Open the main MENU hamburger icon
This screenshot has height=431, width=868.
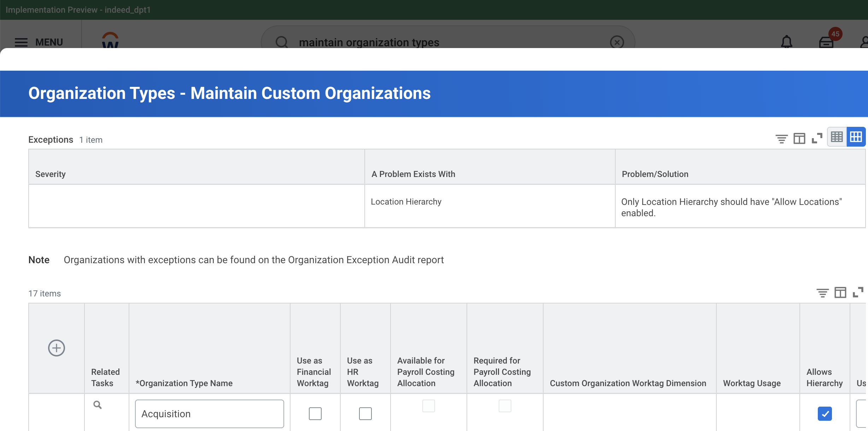[21, 42]
